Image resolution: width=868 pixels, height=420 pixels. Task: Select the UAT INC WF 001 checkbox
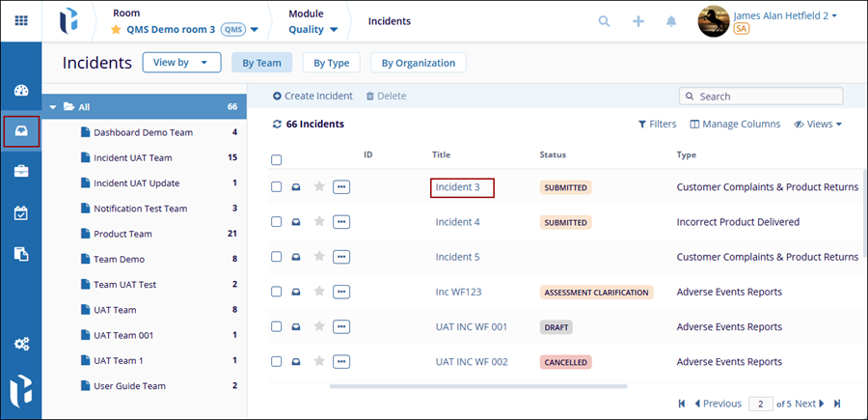pos(277,326)
